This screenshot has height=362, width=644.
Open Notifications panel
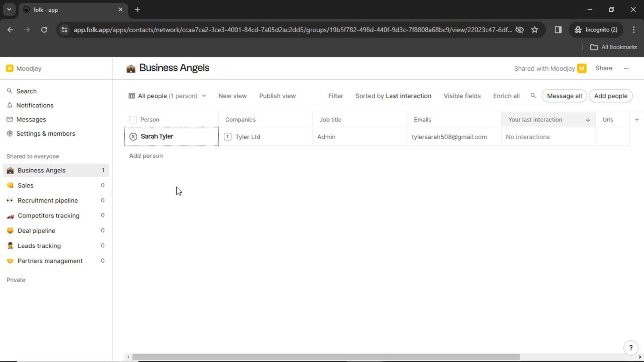coord(35,105)
